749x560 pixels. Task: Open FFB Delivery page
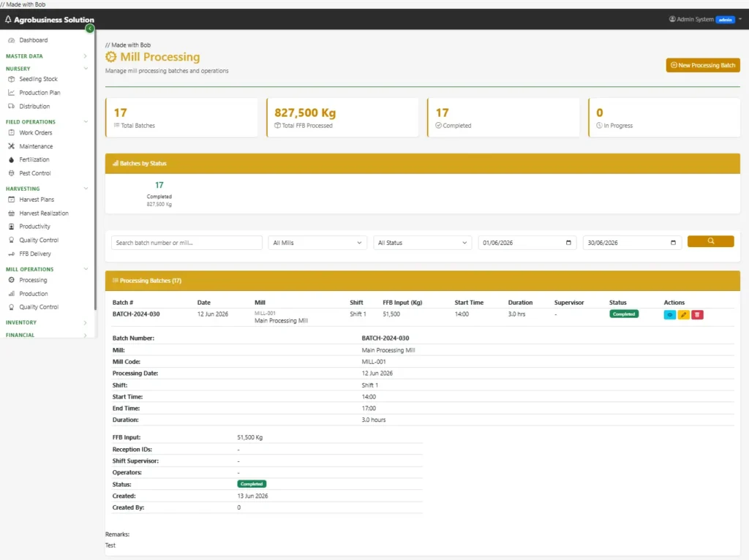pos(35,254)
